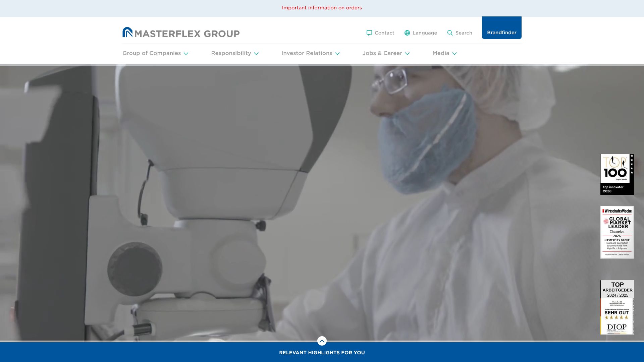Open the Top 100 innovator 2026 badge
Viewport: 644px width, 362px height.
pyautogui.click(x=617, y=174)
